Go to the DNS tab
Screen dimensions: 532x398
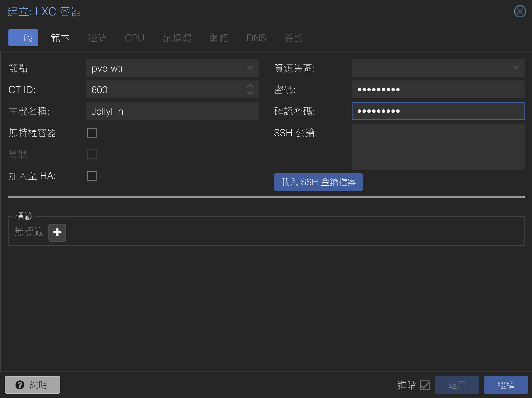click(x=256, y=38)
